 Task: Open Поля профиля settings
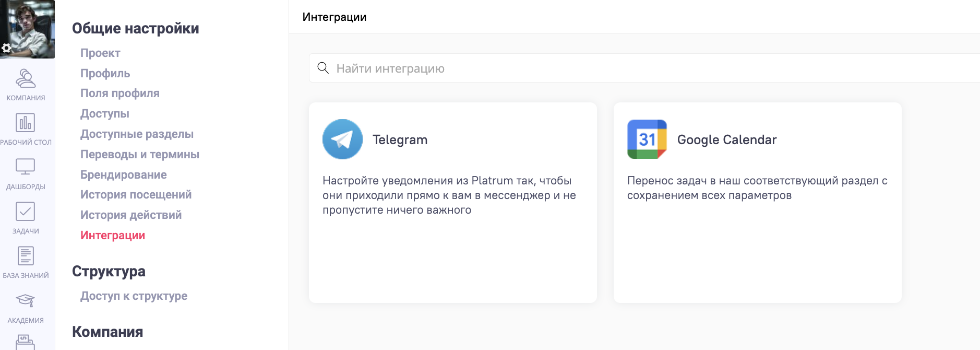pos(120,93)
